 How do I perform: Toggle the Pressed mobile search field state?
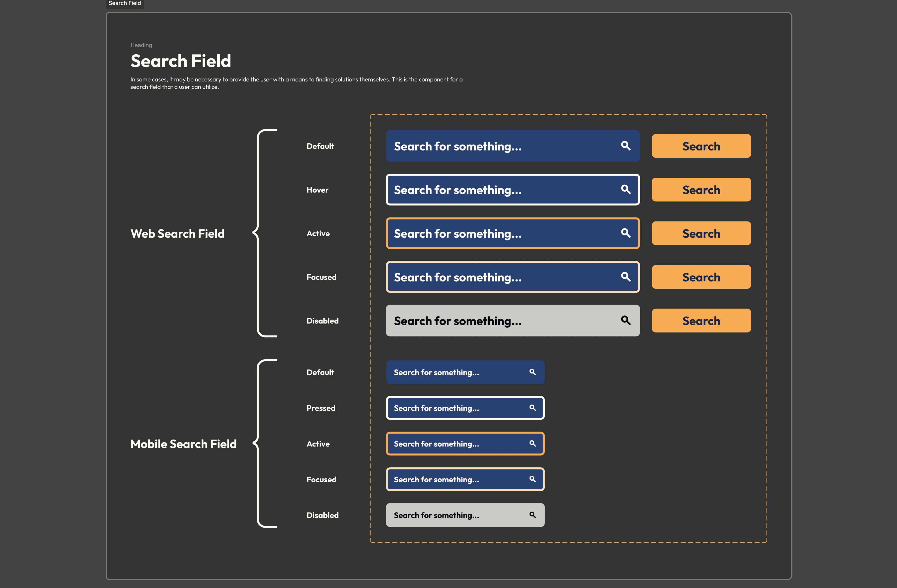coord(464,408)
